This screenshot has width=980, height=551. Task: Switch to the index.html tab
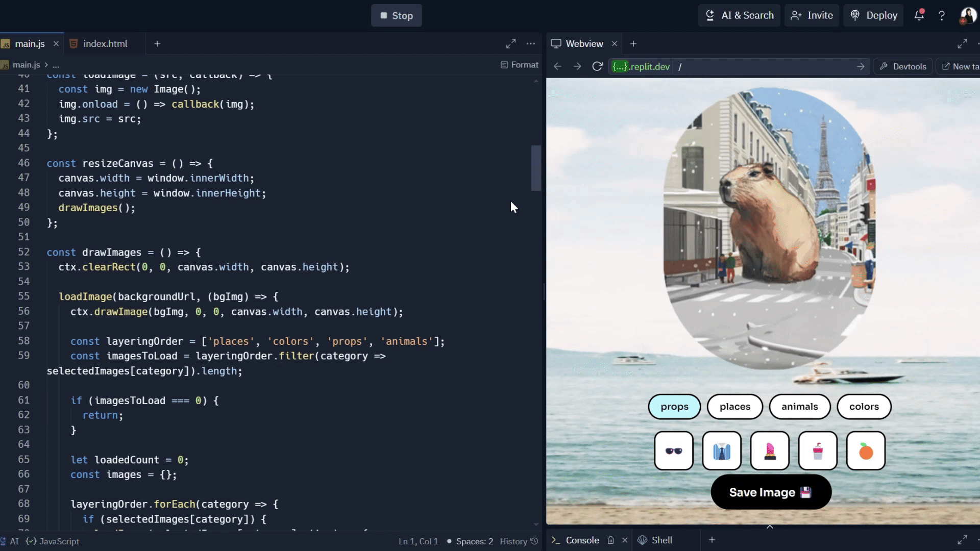(x=105, y=44)
